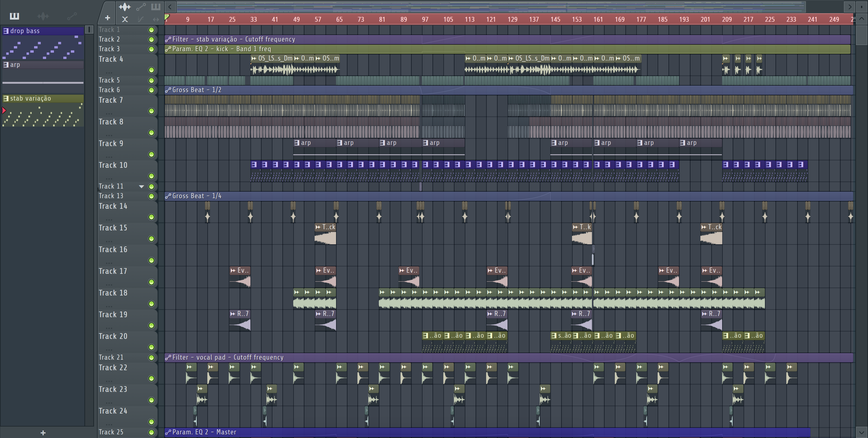Click the Param. EQ 2 Master clip icon
This screenshot has height=438, width=868.
(168, 432)
